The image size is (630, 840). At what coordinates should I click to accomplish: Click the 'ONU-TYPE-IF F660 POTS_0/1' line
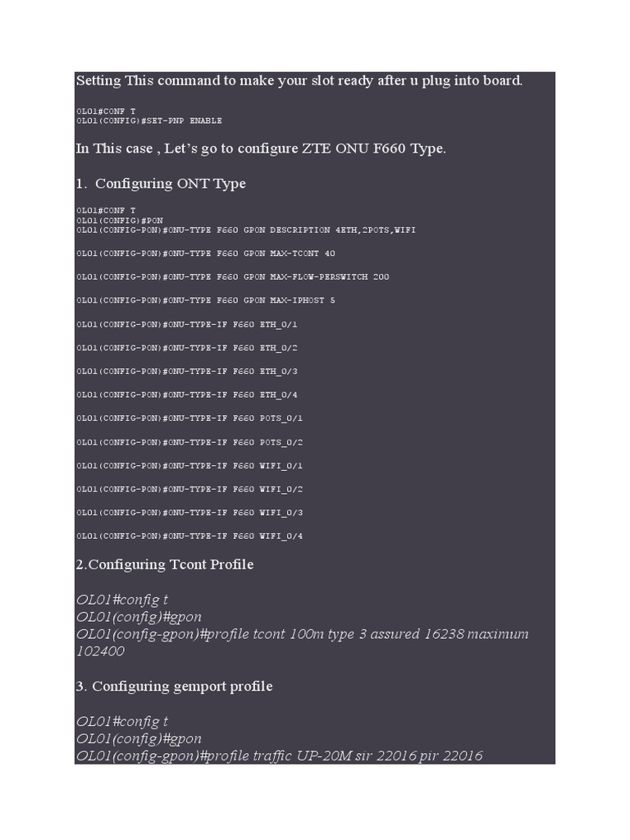click(x=189, y=418)
